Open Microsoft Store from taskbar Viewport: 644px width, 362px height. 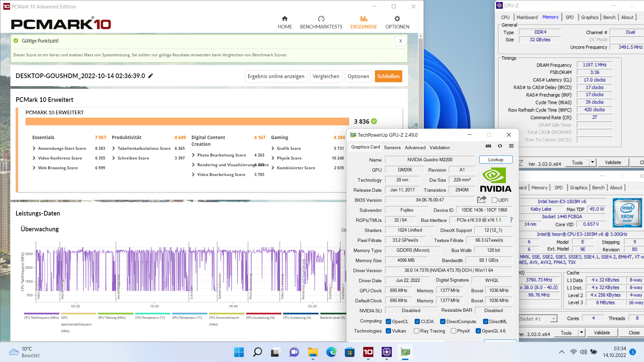350,352
